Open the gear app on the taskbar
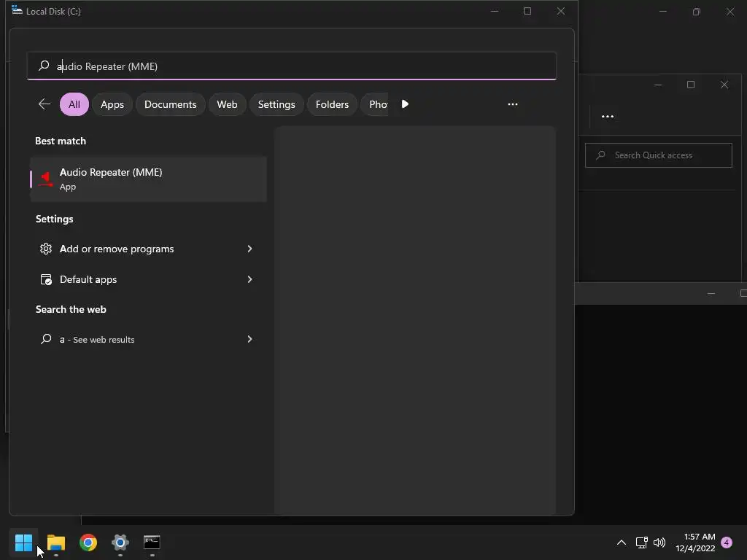747x560 pixels. (120, 542)
